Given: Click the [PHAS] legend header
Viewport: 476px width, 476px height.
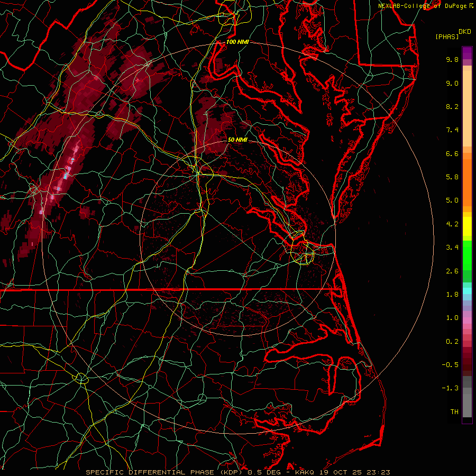Looking at the screenshot, I should (447, 36).
